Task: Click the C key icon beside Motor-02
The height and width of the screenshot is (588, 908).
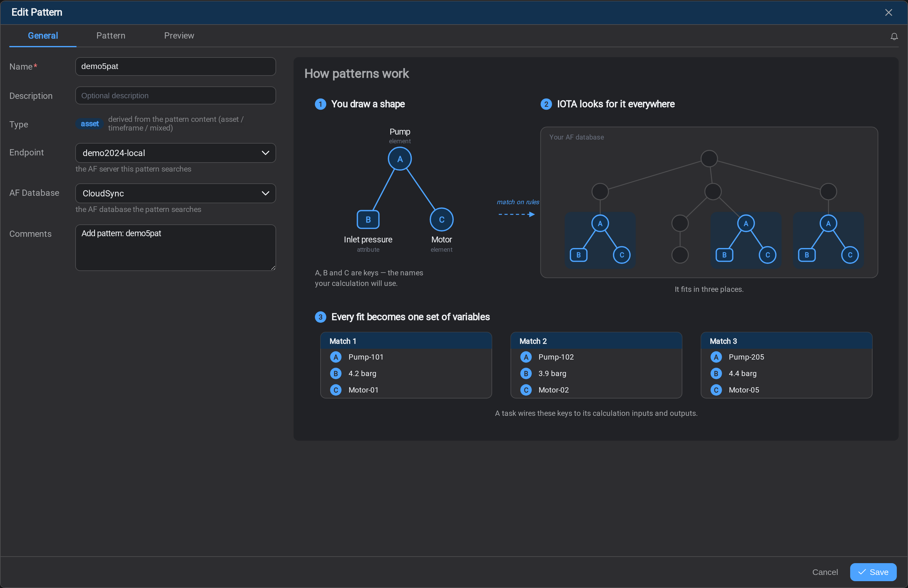Action: (x=526, y=390)
